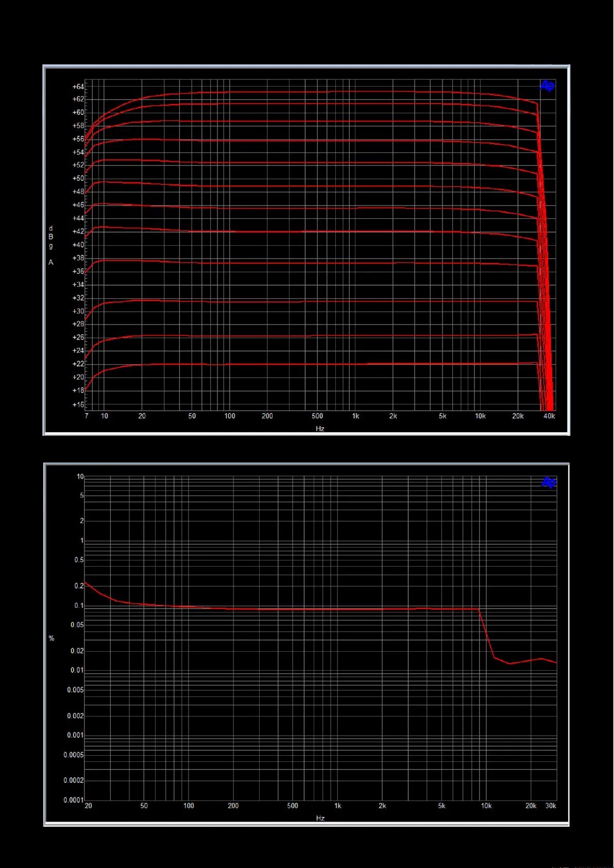Click the 10 frequency label on the top graph
Viewport: 614px width, 868px height.
pos(105,416)
